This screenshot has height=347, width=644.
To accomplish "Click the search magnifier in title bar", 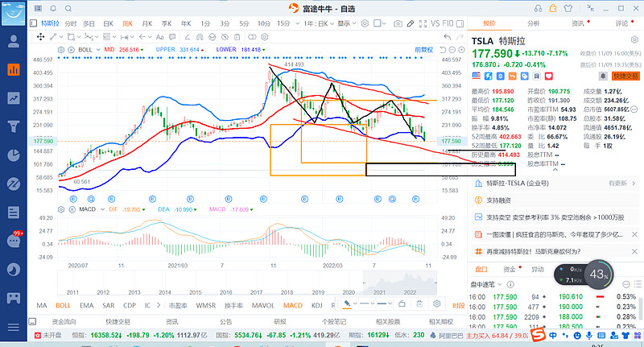I will (68, 8).
